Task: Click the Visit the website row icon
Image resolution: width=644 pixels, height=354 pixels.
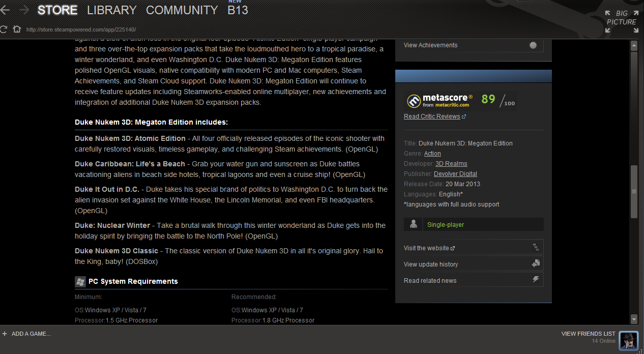Action: [535, 248]
